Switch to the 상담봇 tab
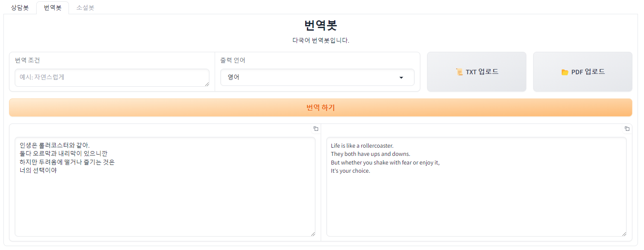Viewport: 644px width, 250px height. pyautogui.click(x=20, y=8)
